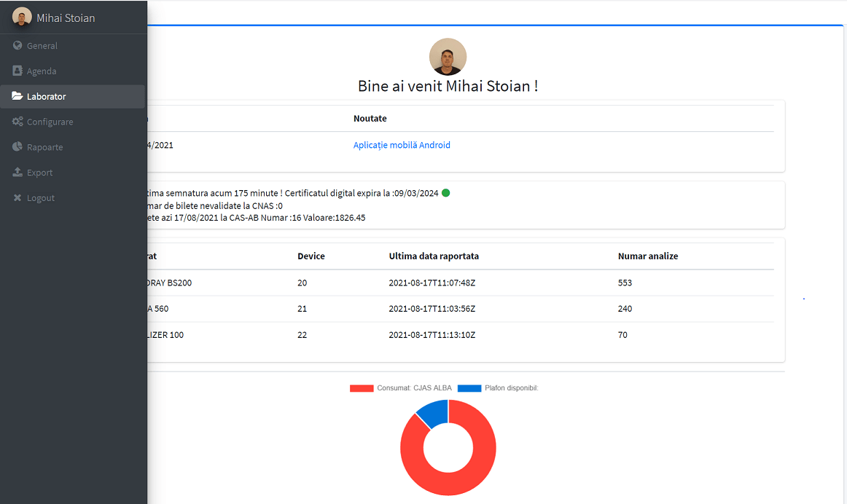This screenshot has width=847, height=504.
Task: Click the address book icon for Agenda
Action: pos(17,71)
